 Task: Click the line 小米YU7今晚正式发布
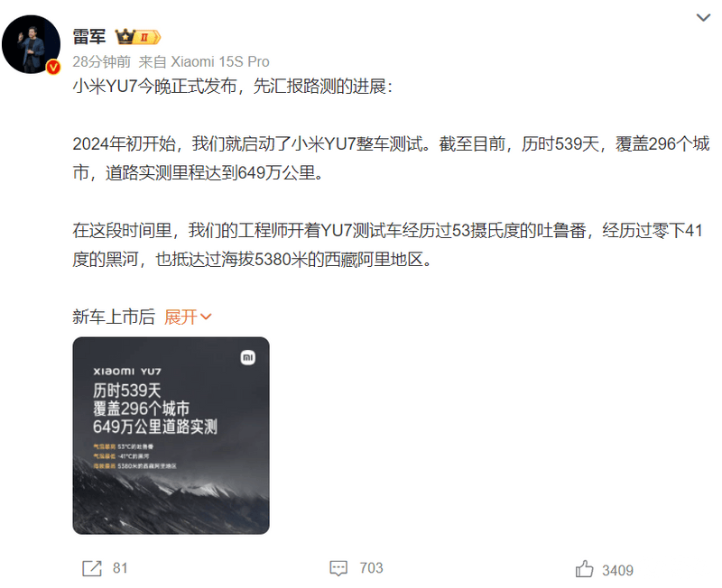coord(233,87)
